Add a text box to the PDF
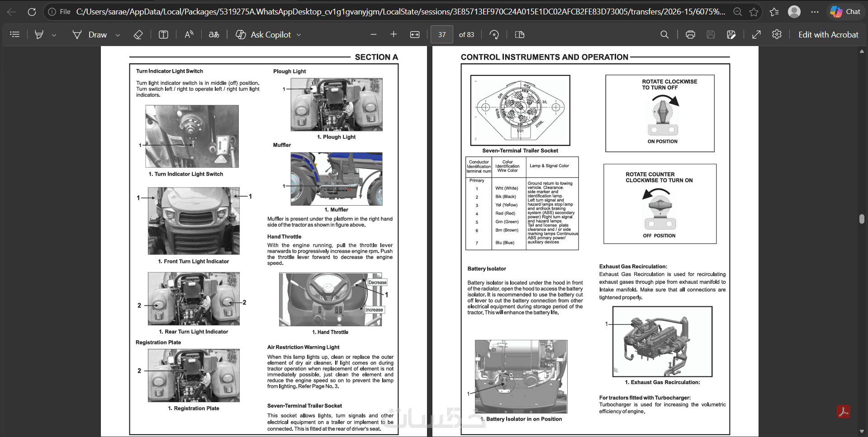This screenshot has height=437, width=868. click(164, 34)
